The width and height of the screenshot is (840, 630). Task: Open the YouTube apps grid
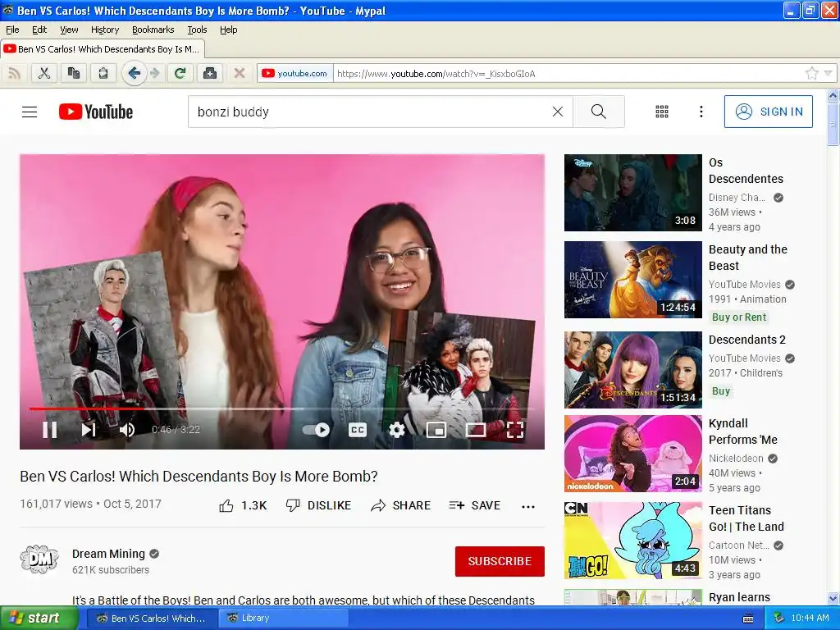[x=662, y=112]
